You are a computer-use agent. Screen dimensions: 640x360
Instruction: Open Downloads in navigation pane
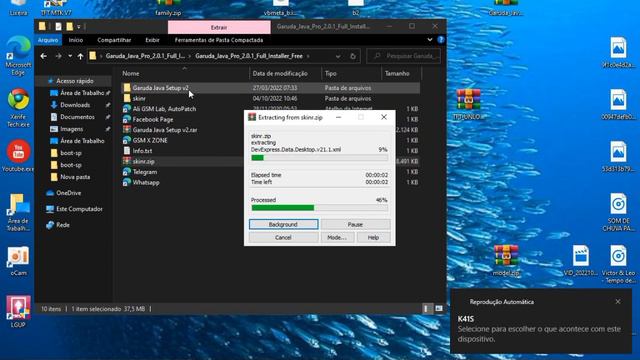pos(75,105)
